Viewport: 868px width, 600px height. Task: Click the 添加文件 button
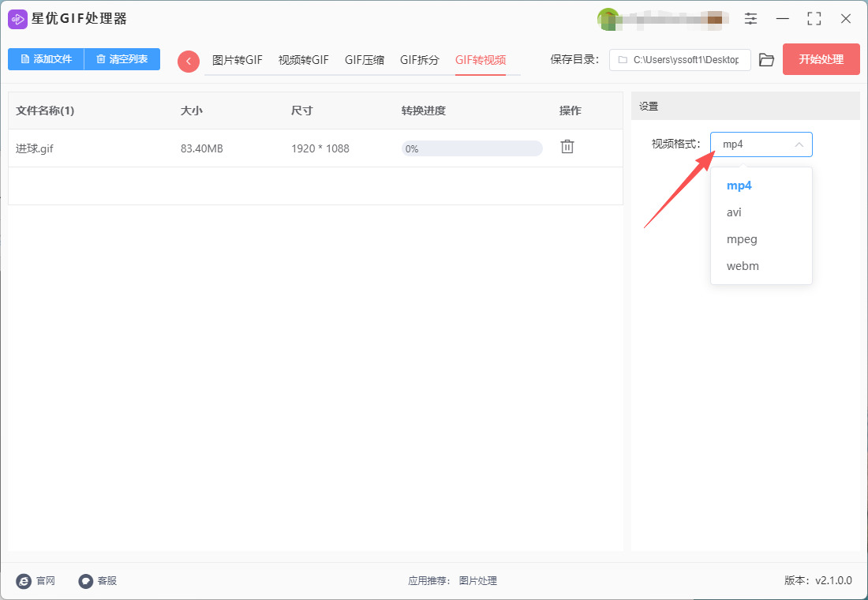tap(46, 59)
